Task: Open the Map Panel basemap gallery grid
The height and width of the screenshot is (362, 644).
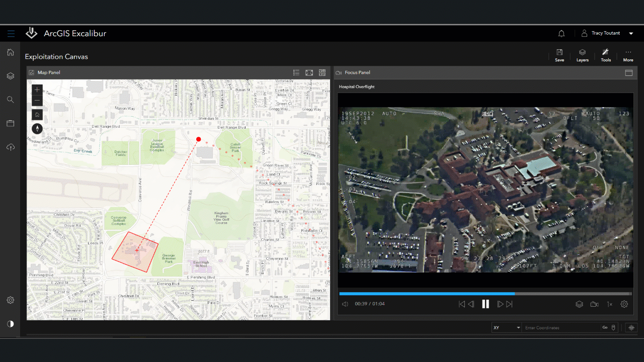Action: tap(323, 73)
